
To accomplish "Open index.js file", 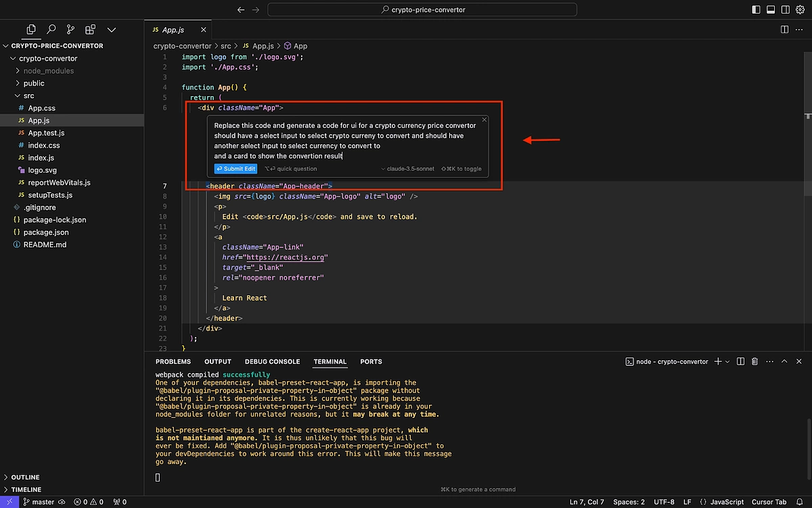I will click(x=41, y=158).
